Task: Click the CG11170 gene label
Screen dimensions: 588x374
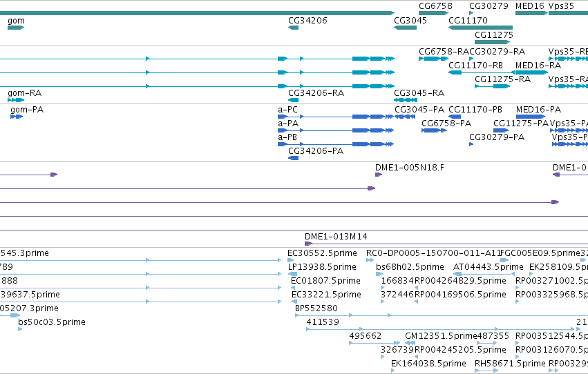Action: pos(468,21)
